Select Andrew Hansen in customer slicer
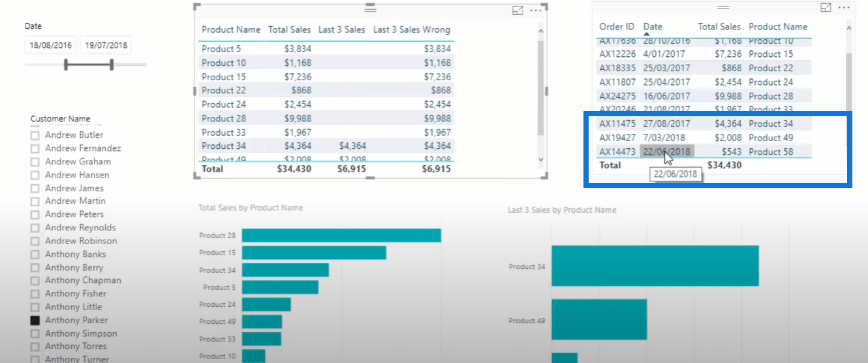Image resolution: width=868 pixels, height=363 pixels. pyautogui.click(x=35, y=175)
